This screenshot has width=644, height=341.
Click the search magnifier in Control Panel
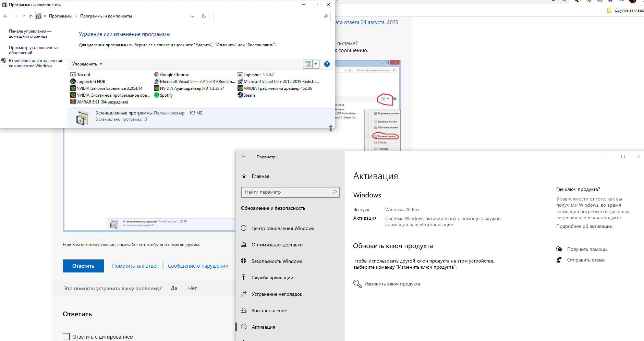click(326, 16)
